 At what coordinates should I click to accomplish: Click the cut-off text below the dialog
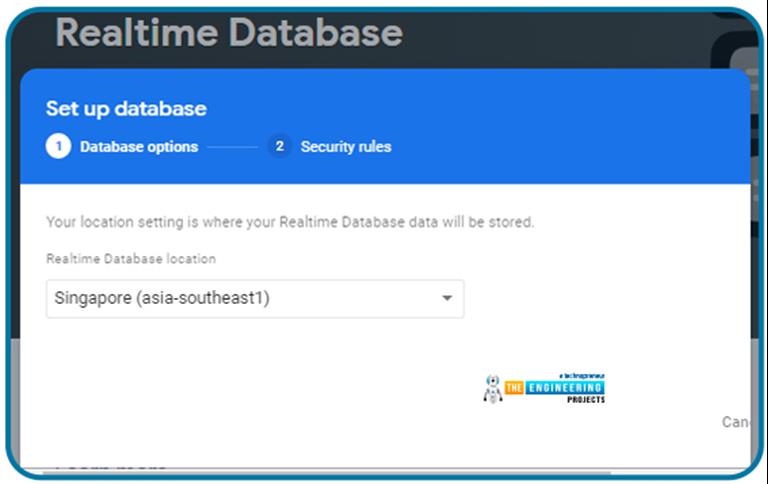(110, 465)
